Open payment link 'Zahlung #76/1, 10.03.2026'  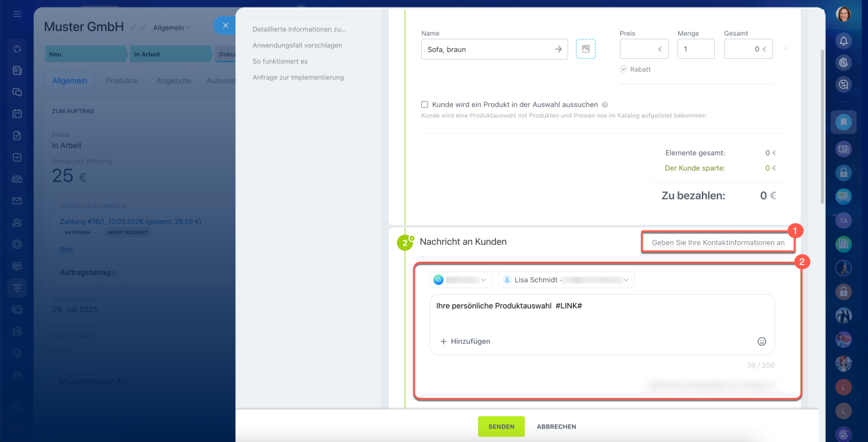click(x=131, y=222)
